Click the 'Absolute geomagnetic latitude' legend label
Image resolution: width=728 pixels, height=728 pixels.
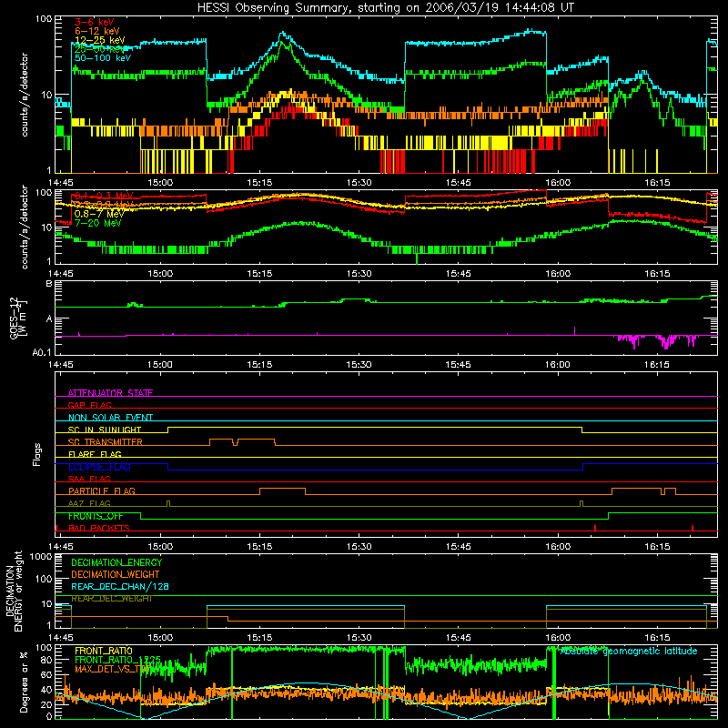(x=629, y=652)
